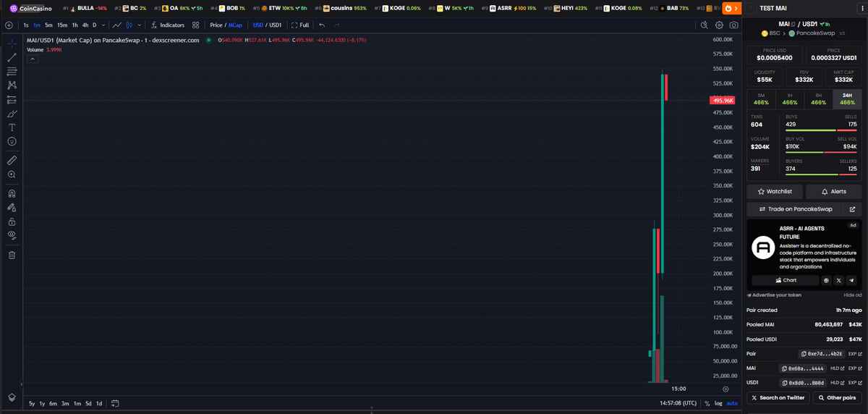Switch chart to Price mode
868x414 pixels.
point(216,25)
